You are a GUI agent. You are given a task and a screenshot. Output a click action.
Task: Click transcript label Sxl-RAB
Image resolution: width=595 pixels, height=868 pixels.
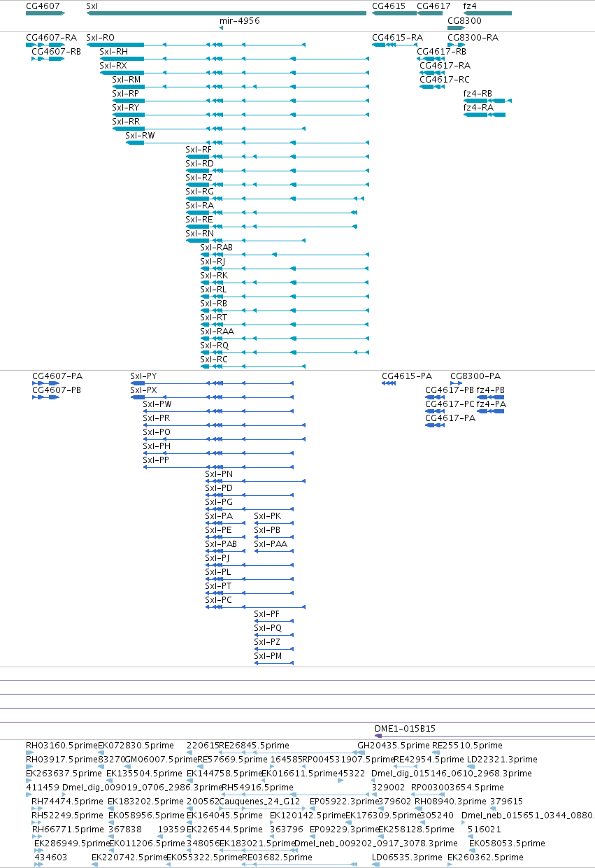click(x=217, y=248)
